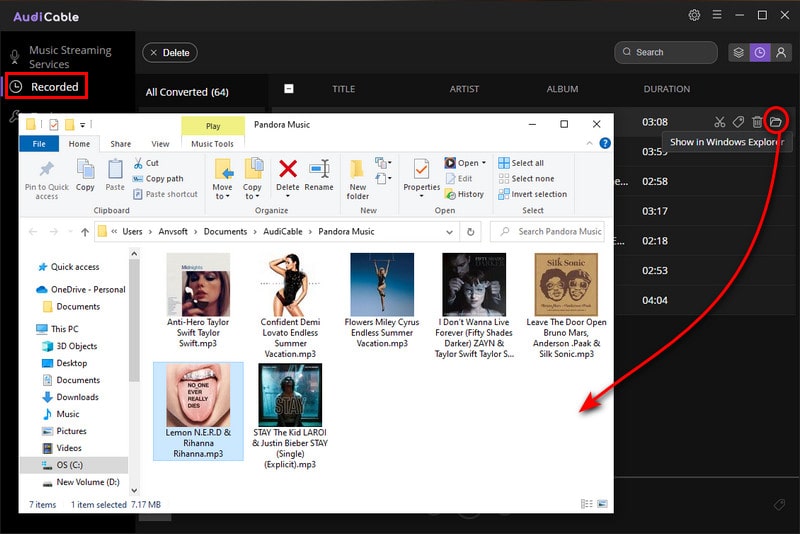Open Explorer help question icon
800x534 pixels.
pos(605,143)
